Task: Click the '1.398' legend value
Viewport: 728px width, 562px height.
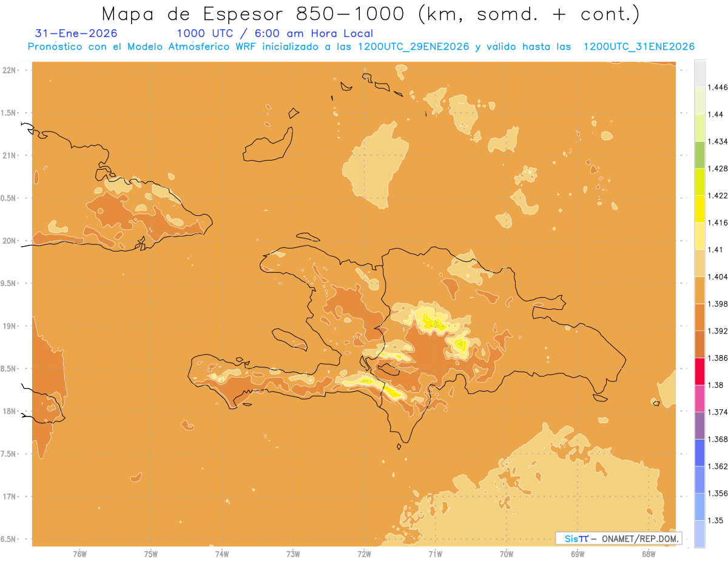Action: coord(717,304)
